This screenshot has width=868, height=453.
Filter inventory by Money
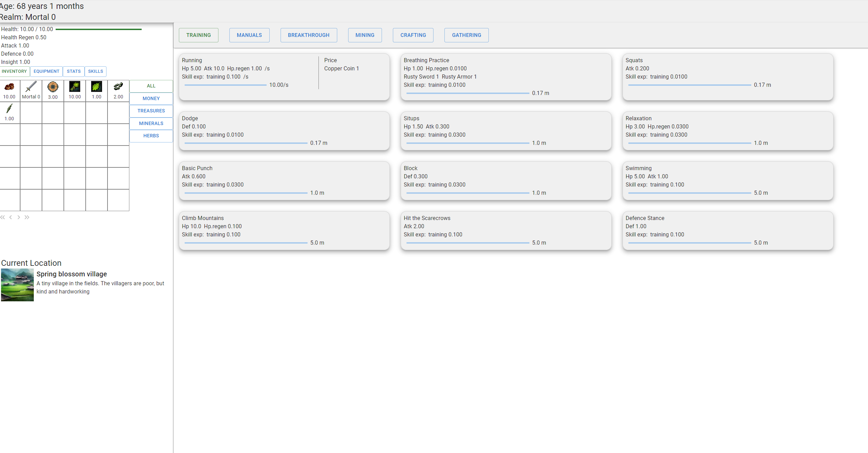coord(151,98)
